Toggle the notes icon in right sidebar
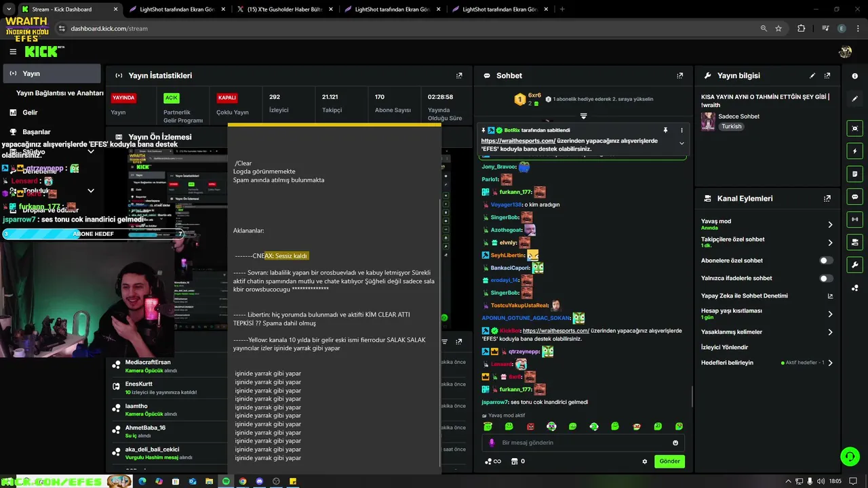The width and height of the screenshot is (868, 488). [x=855, y=174]
